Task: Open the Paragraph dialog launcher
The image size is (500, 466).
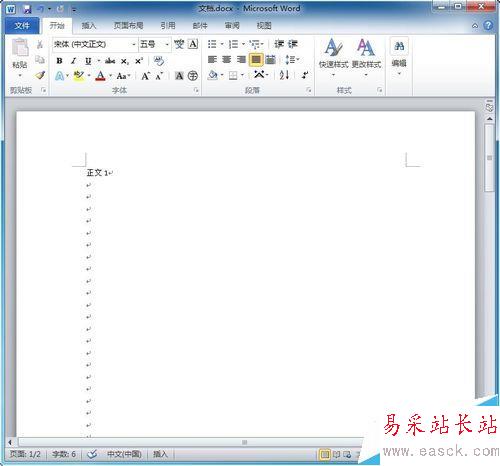Action: pyautogui.click(x=309, y=90)
